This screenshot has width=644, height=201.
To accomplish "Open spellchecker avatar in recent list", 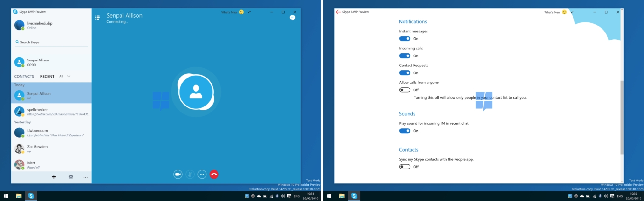I will [19, 112].
